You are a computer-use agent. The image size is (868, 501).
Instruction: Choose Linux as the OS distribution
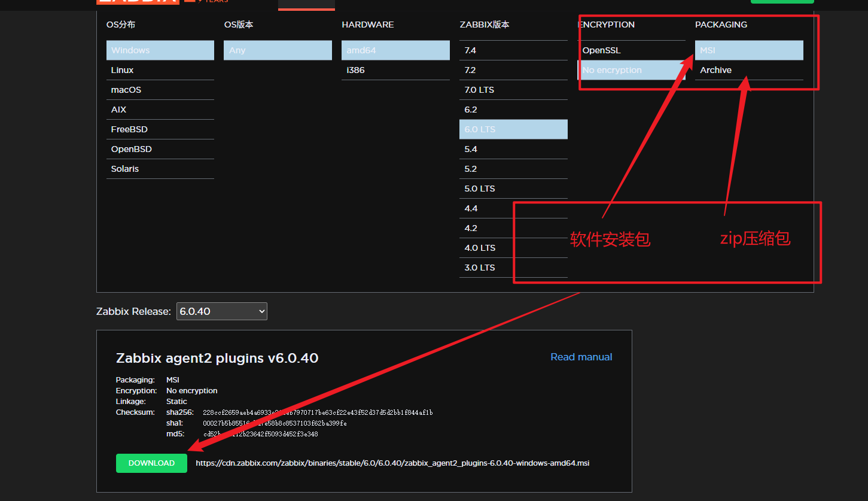(160, 70)
